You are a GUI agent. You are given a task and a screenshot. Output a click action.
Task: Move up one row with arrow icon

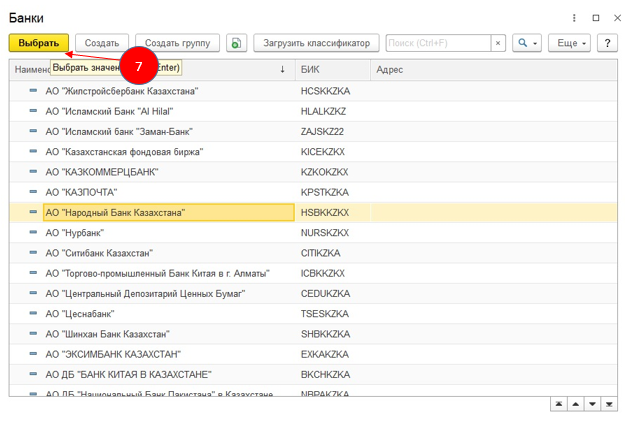point(576,405)
